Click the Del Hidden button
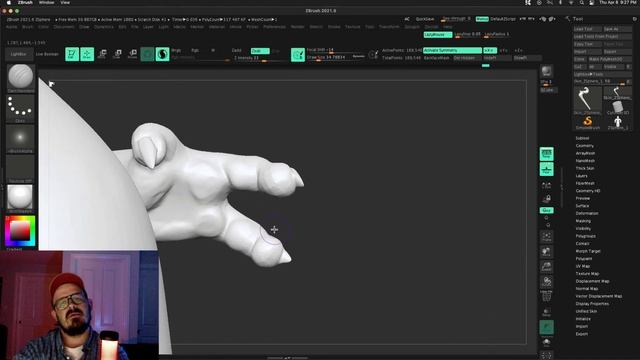The image size is (640, 360). pyautogui.click(x=467, y=58)
